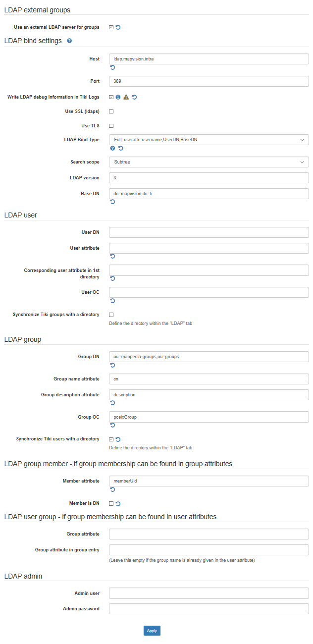Click the help icon under LDAP Bind Type
Screen dimensions: 313x644
click(112, 148)
